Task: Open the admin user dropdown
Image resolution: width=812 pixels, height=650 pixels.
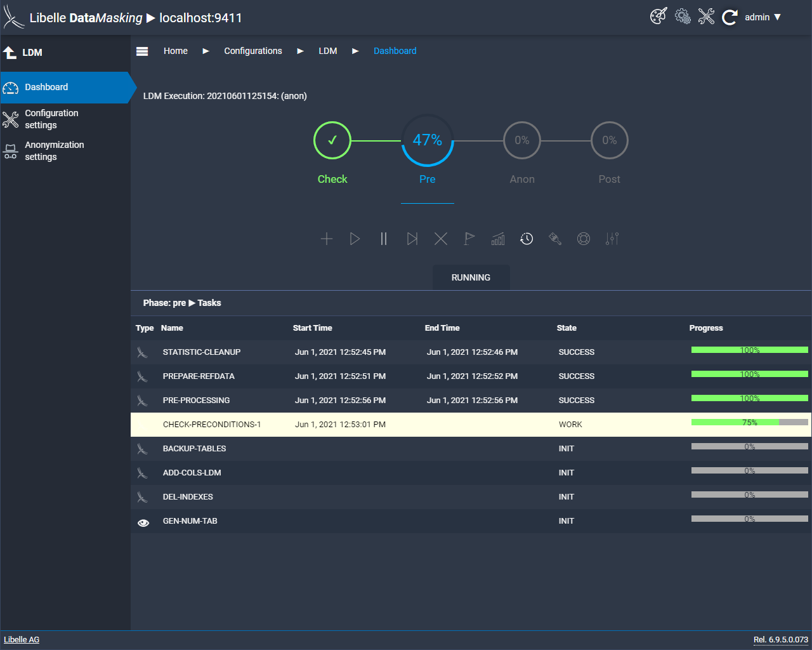Action: (763, 17)
